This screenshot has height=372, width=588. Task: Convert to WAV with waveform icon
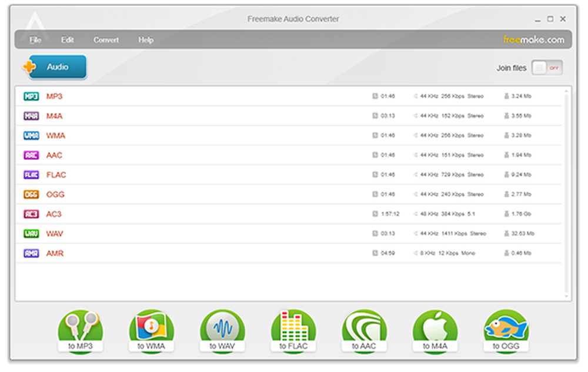click(x=222, y=331)
